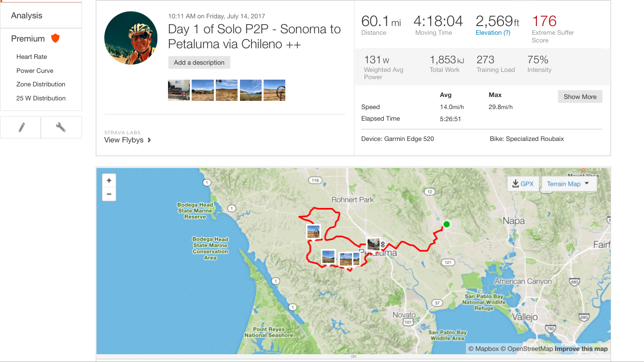Image resolution: width=644 pixels, height=362 pixels.
Task: Open 25 W Distribution view
Action: 41,98
